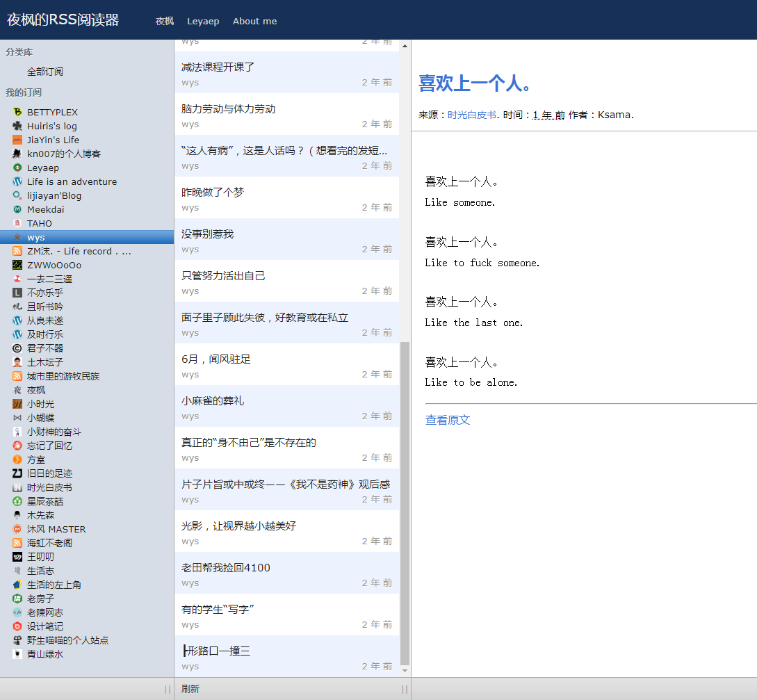Click the JiaYin's Life feed icon
757x700 pixels.
pos(17,140)
